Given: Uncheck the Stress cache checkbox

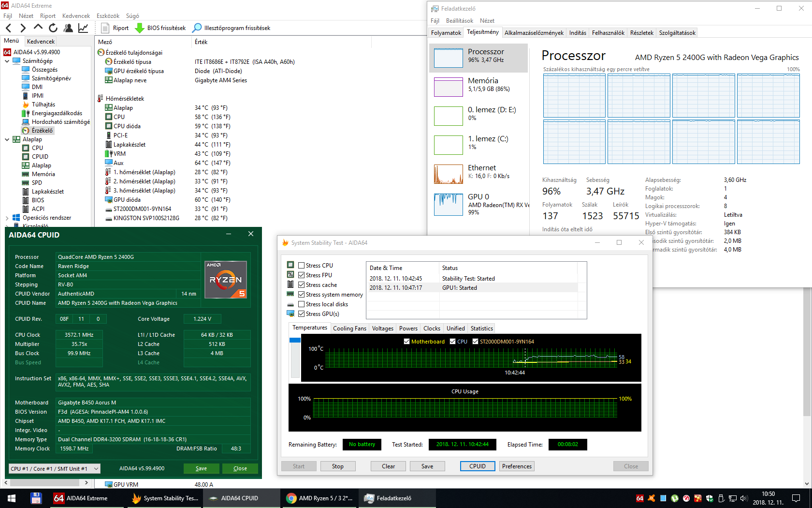Looking at the screenshot, I should pyautogui.click(x=301, y=285).
